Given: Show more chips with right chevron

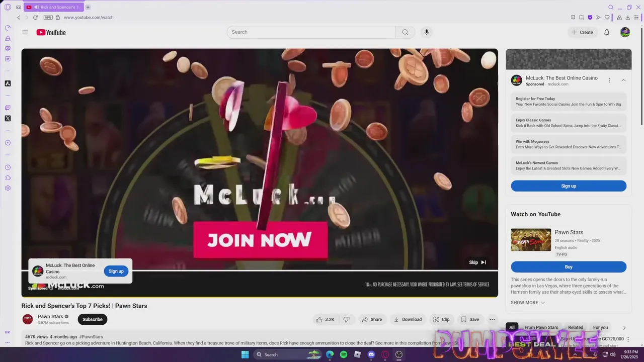Looking at the screenshot, I should coord(624,328).
